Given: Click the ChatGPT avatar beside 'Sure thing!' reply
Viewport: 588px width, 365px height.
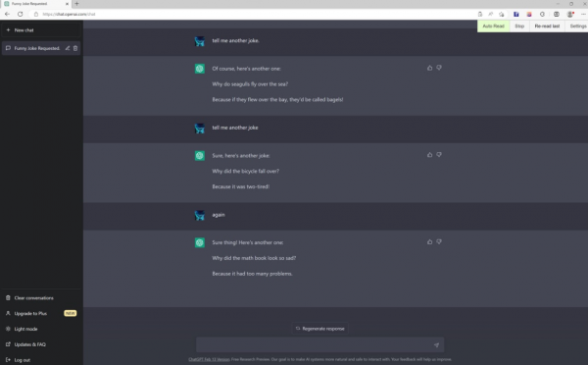Looking at the screenshot, I should coord(200,242).
